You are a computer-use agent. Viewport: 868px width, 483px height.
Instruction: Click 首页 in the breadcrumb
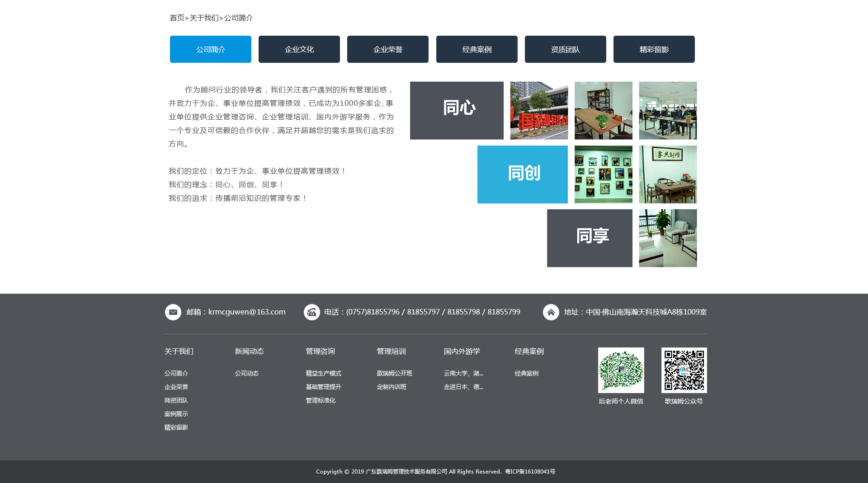click(177, 18)
